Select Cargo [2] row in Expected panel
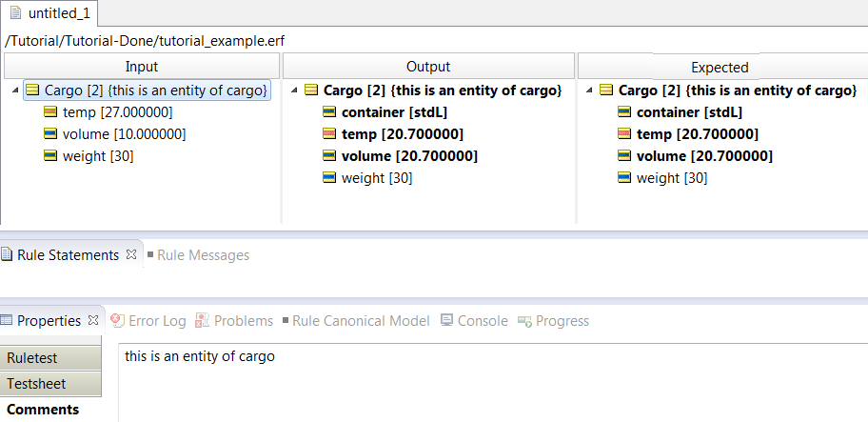868x422 pixels. pos(728,90)
